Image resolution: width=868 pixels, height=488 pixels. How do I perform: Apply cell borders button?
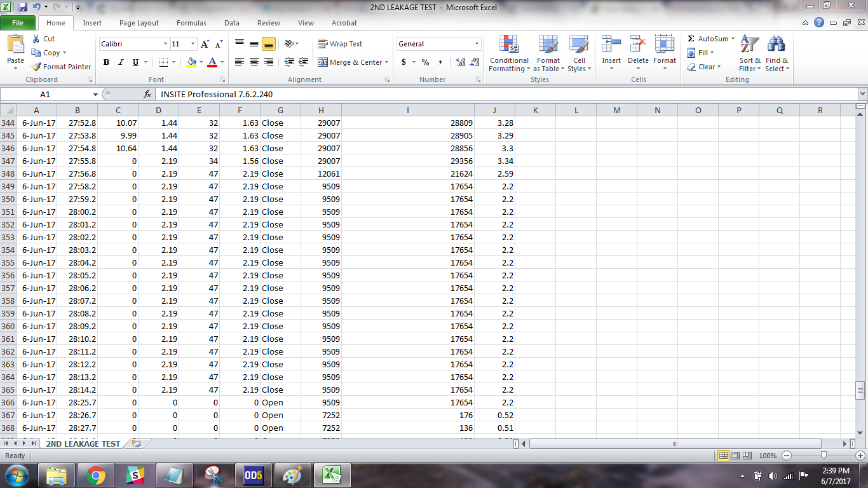click(163, 62)
